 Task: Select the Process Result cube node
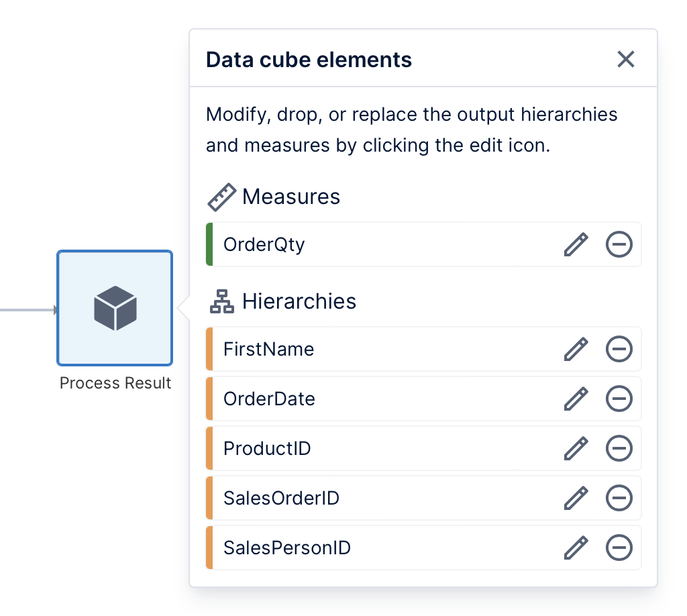click(115, 308)
